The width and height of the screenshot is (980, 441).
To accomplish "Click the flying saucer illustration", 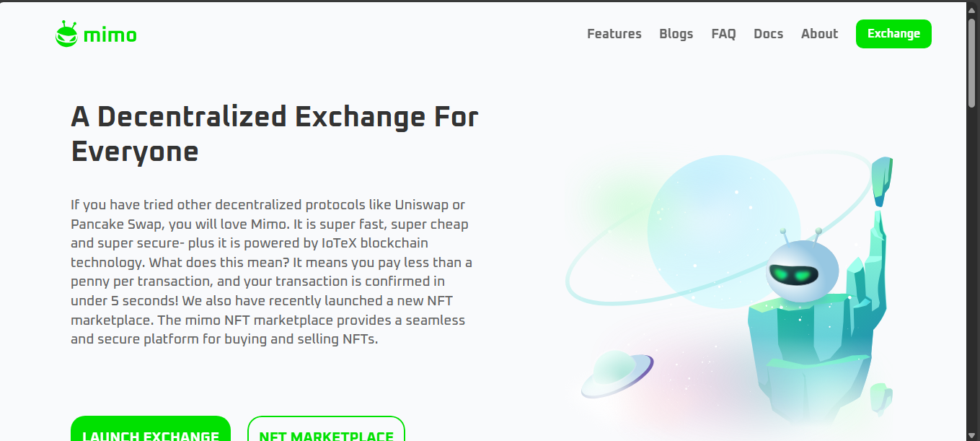I will click(x=615, y=372).
